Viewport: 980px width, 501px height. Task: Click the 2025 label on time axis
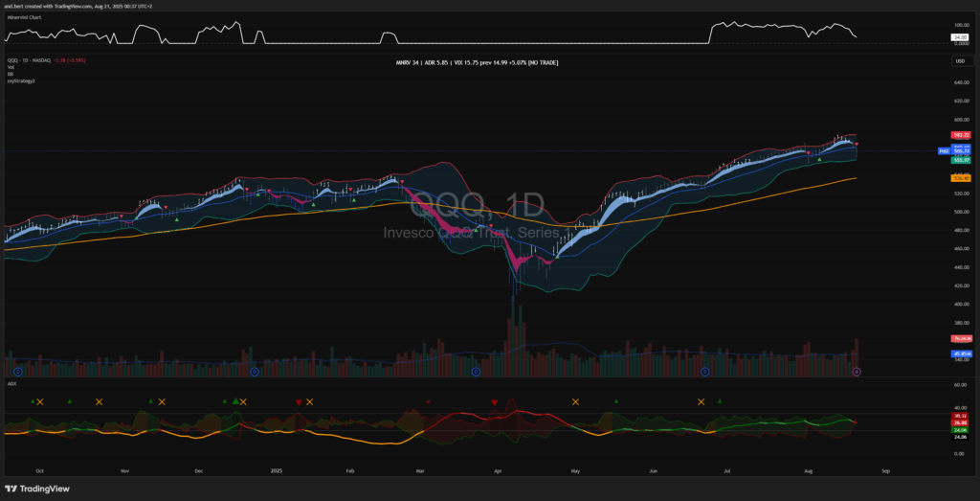click(x=276, y=472)
